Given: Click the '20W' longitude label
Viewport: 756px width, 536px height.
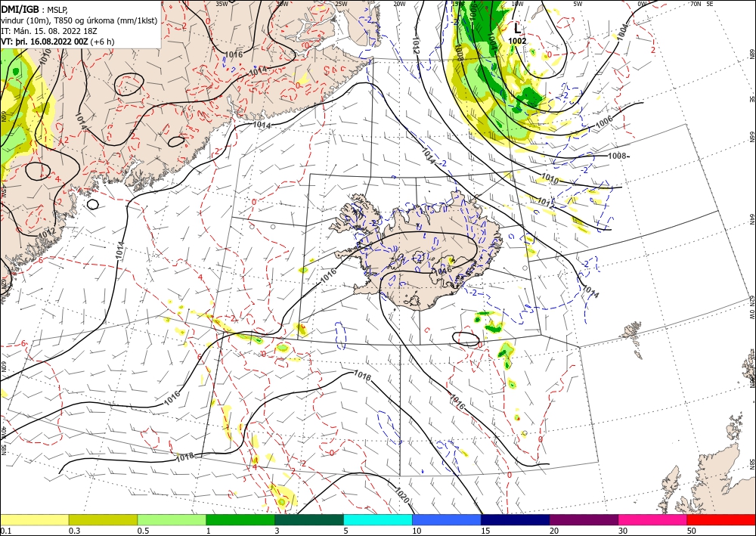Looking at the screenshot, I should pos(399,4).
